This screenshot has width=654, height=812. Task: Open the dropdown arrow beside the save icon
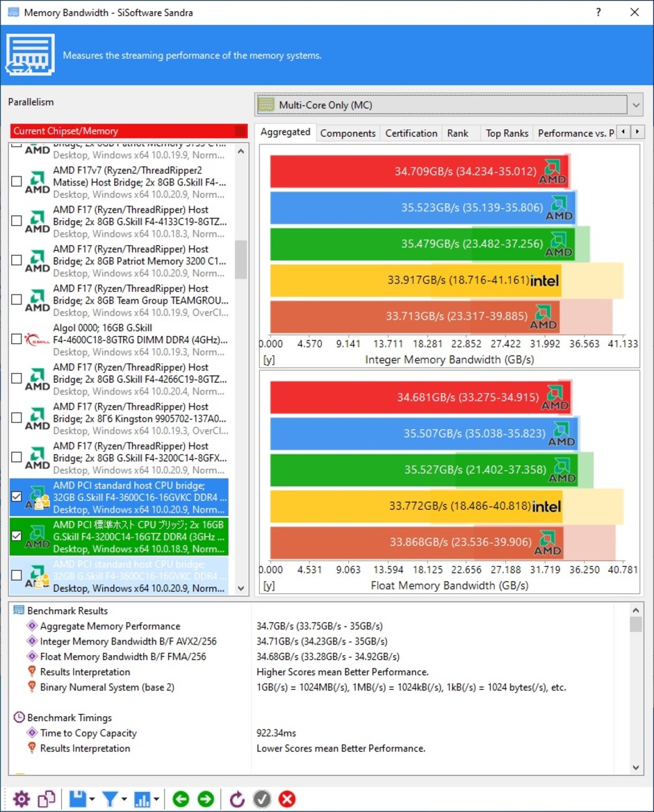click(x=91, y=799)
